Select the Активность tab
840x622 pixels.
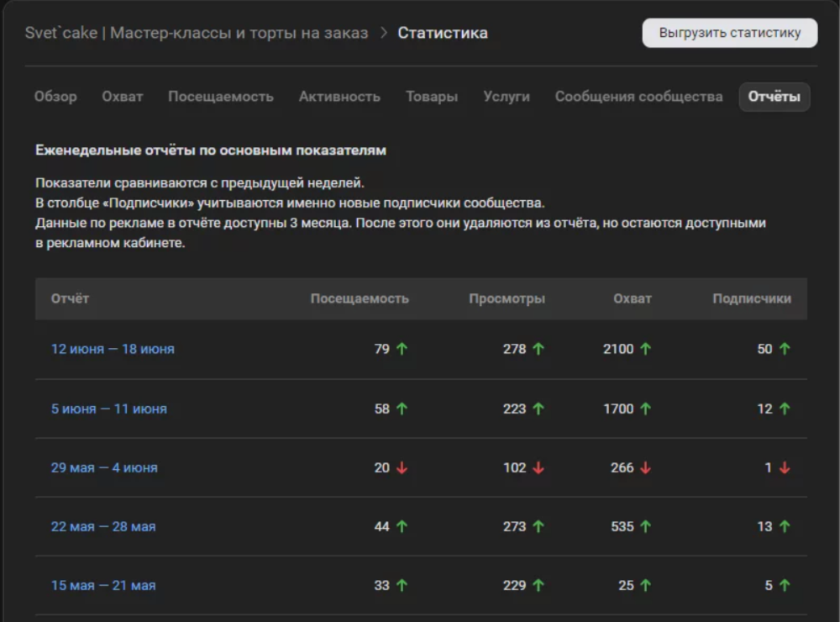pyautogui.click(x=339, y=97)
